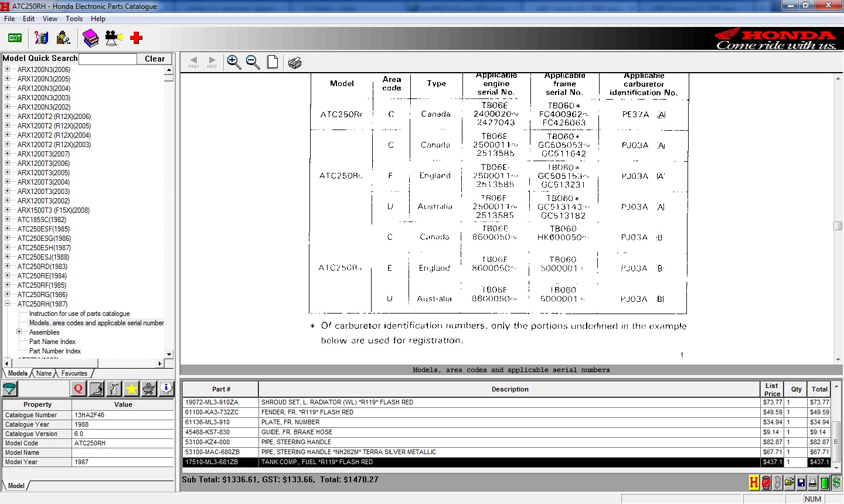Click the grey chain link icon
The width and height of the screenshot is (844, 504).
pyautogui.click(x=778, y=483)
